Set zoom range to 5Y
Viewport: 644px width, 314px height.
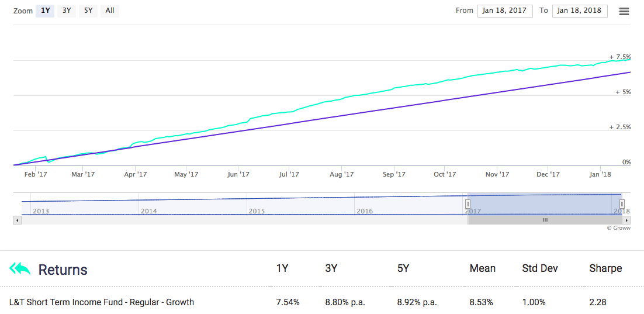click(88, 11)
